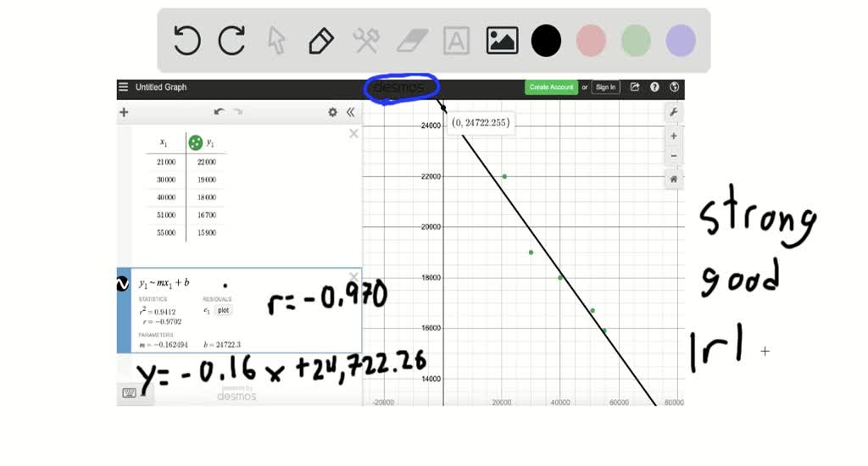Select table cell 40000
868x466 pixels.
point(166,197)
